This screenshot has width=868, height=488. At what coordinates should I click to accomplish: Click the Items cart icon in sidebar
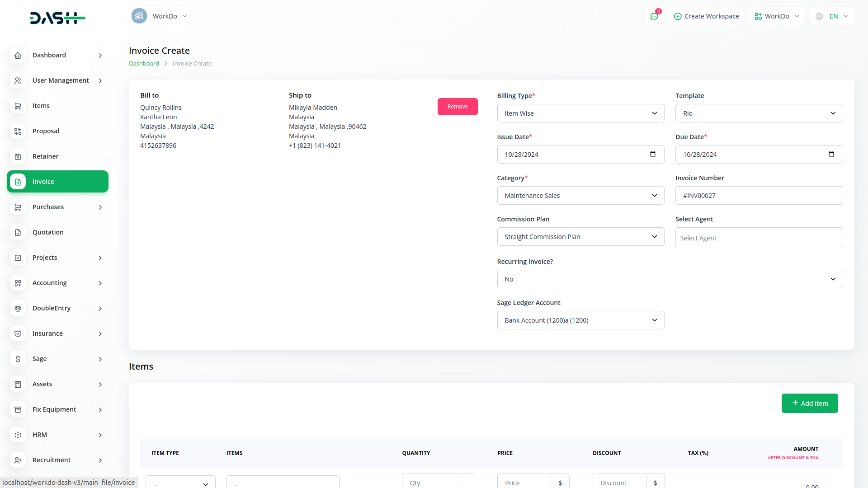pyautogui.click(x=18, y=106)
